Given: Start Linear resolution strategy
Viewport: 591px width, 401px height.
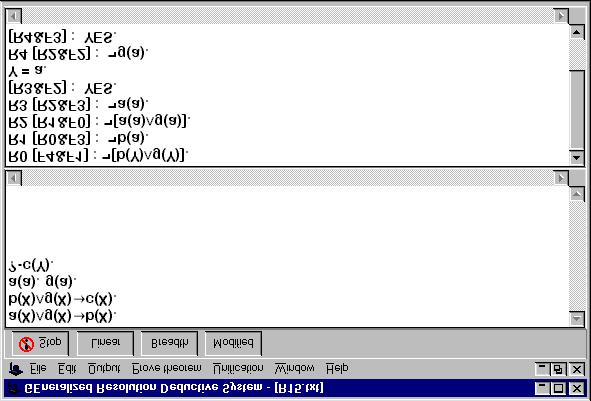Looking at the screenshot, I should click(x=105, y=343).
